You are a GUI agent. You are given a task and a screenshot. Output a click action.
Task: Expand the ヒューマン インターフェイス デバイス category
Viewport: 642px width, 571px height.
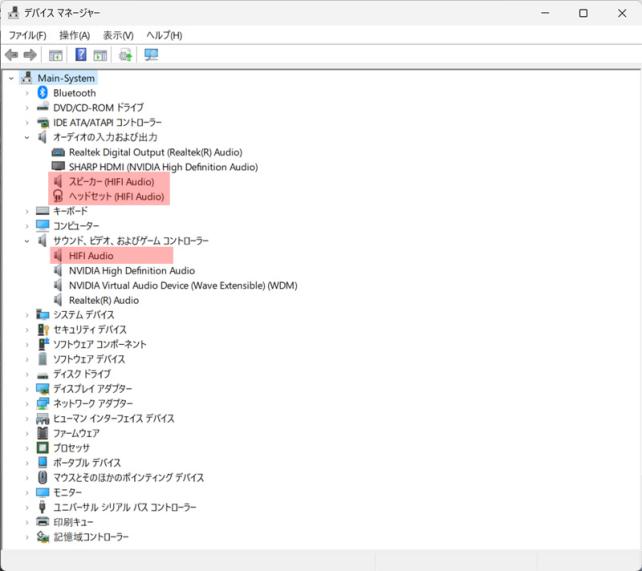27,419
